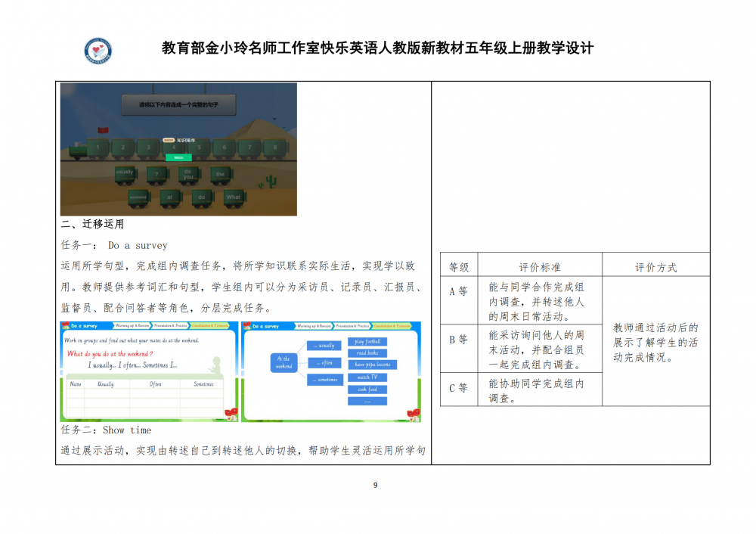The width and height of the screenshot is (756, 534).
Task: Click the survey table slide thumbnail
Action: pyautogui.click(x=149, y=371)
